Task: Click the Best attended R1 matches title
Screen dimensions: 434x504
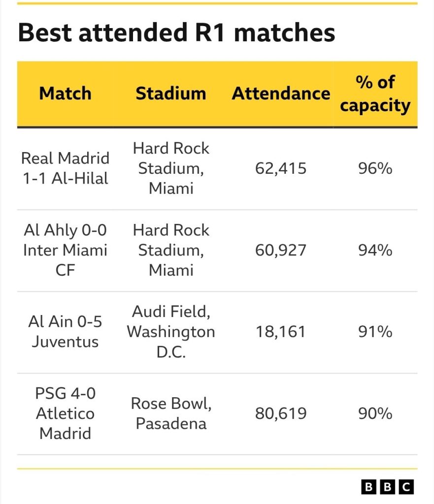Action: (x=177, y=32)
